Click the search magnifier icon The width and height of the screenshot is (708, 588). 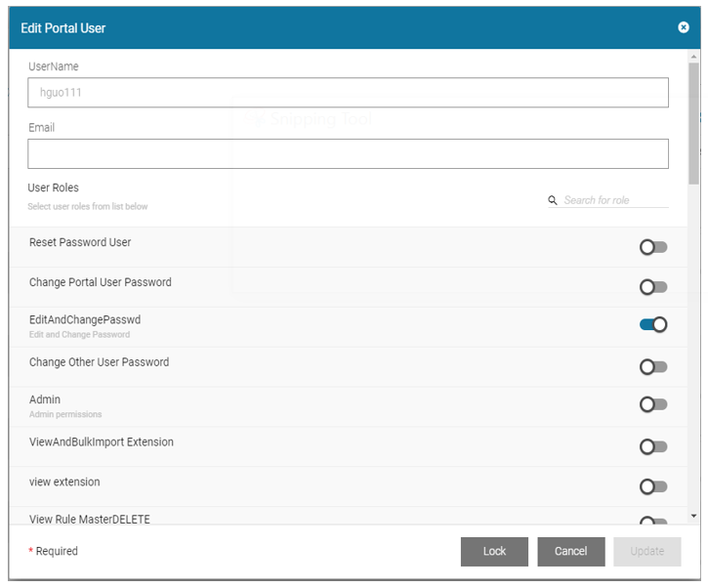[x=553, y=200]
